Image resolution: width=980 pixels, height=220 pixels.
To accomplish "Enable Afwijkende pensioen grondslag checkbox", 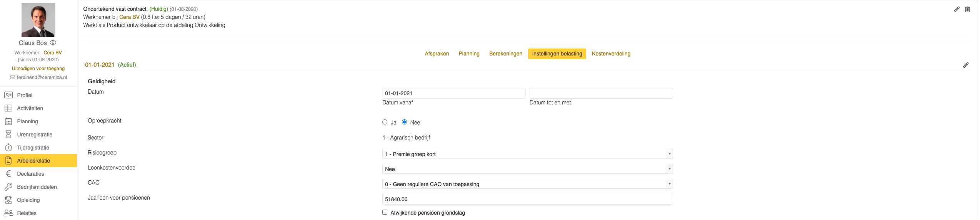I will pos(385,212).
